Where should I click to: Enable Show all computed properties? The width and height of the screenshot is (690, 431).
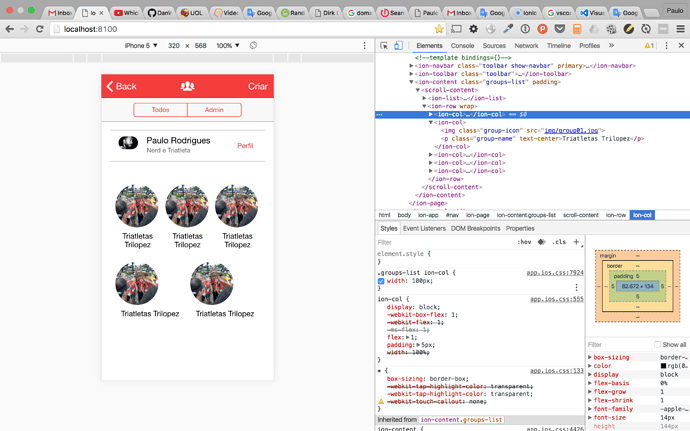[x=657, y=344]
